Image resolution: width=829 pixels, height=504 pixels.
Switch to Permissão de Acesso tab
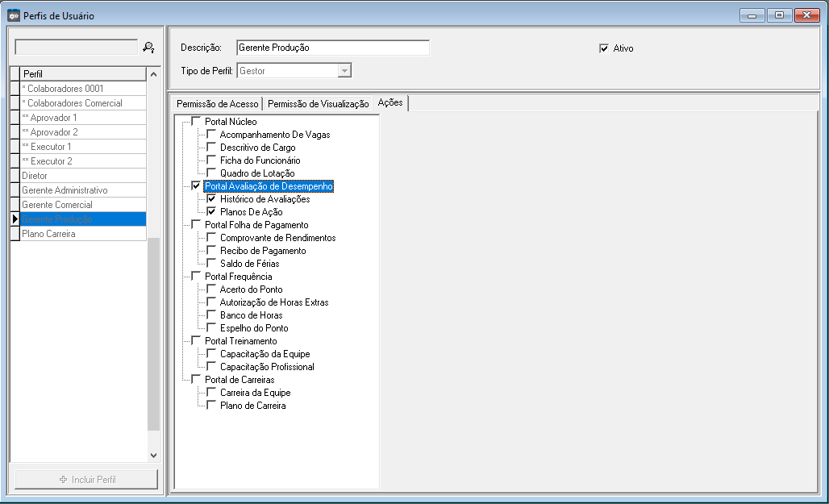(x=217, y=104)
